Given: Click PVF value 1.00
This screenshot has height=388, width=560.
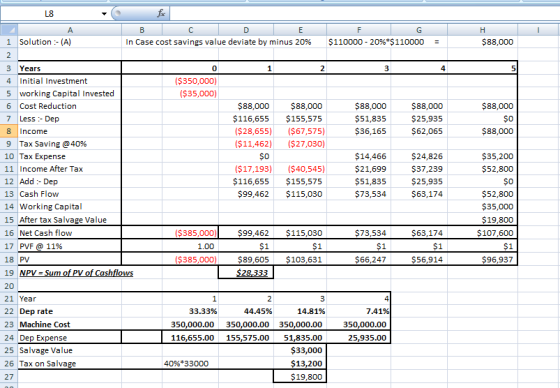Looking at the screenshot, I should (x=206, y=246).
